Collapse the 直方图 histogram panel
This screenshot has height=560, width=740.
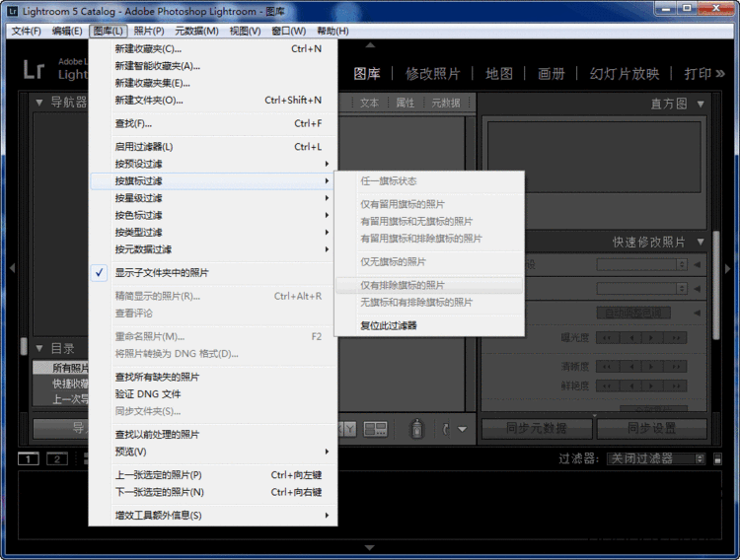coord(701,104)
